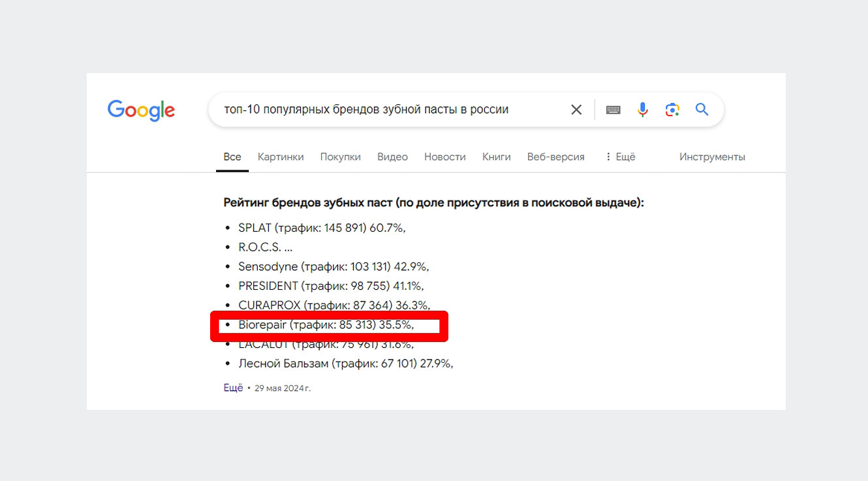Click the Biorepair list entry
Viewport: 868px width, 481px height.
coord(326,324)
